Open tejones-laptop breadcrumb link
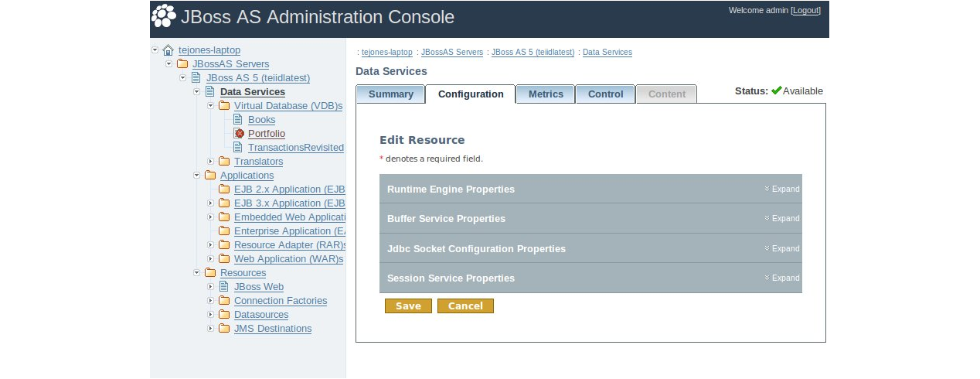Screen dimensions: 980x379 [387, 53]
